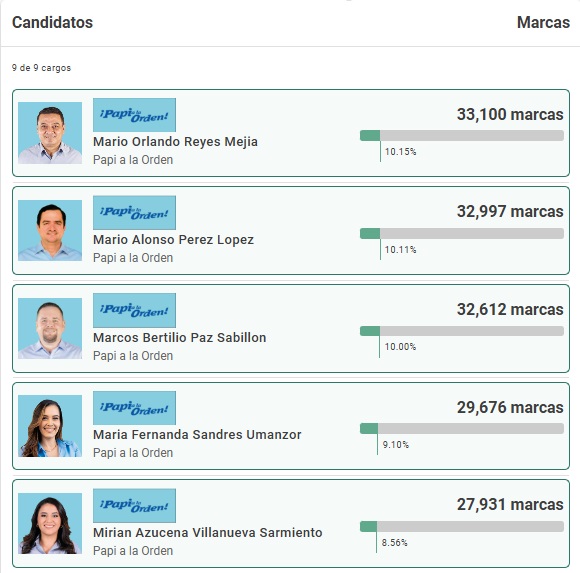Click the 9.10% progress bar
The height and width of the screenshot is (573, 580).
pyautogui.click(x=462, y=428)
